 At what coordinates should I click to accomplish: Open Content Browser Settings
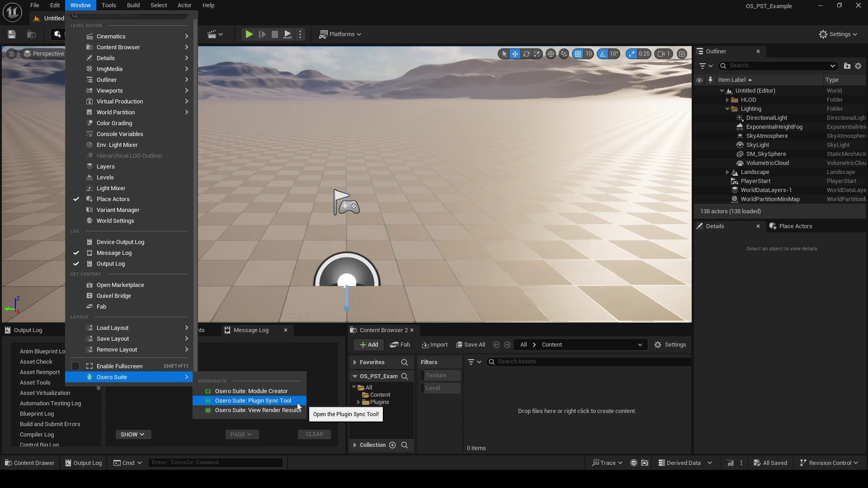tap(670, 345)
